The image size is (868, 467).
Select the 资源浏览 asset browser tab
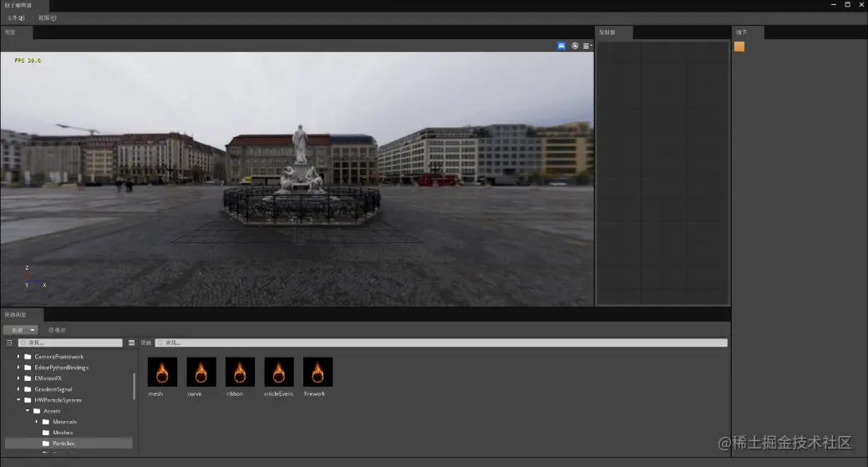[22, 314]
